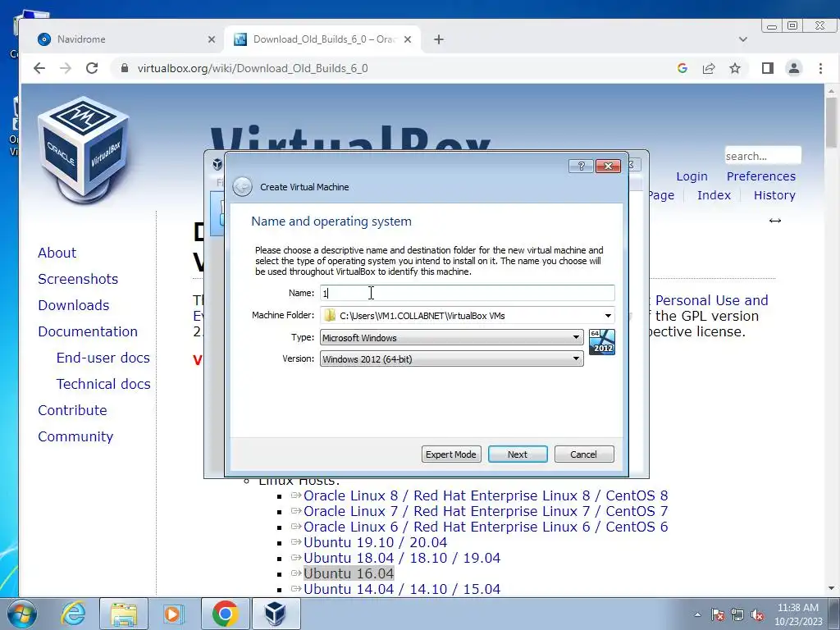
Task: Click the help question mark button in dialog
Action: coord(581,166)
